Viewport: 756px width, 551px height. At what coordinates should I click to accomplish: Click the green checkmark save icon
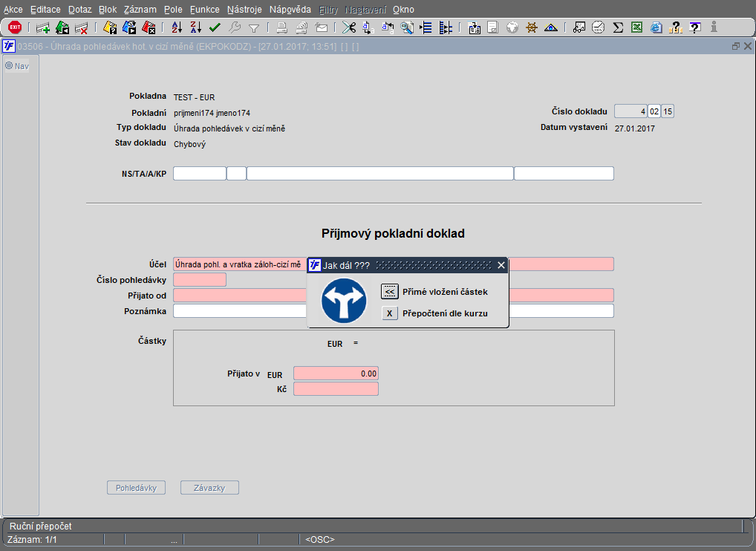coord(215,28)
